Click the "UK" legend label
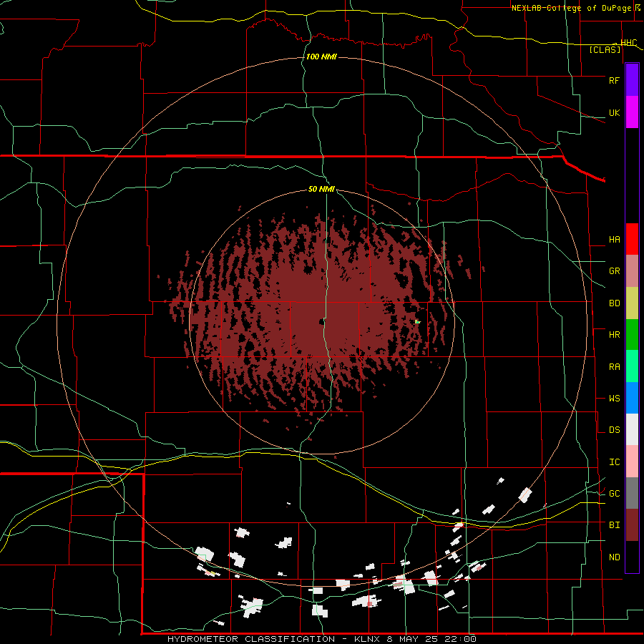This screenshot has width=644, height=644. pos(614,113)
